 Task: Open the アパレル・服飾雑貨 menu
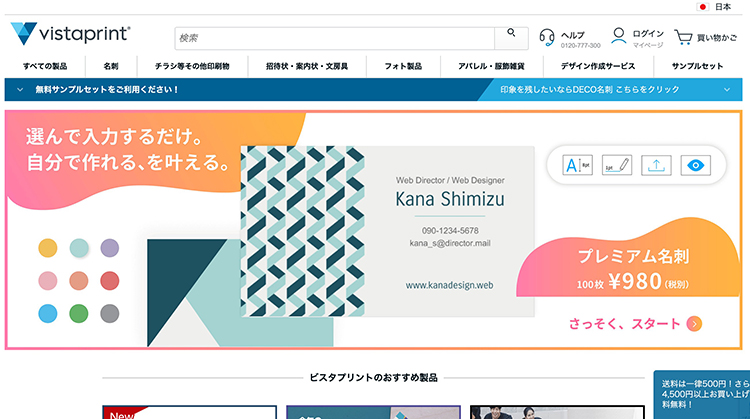coord(491,66)
